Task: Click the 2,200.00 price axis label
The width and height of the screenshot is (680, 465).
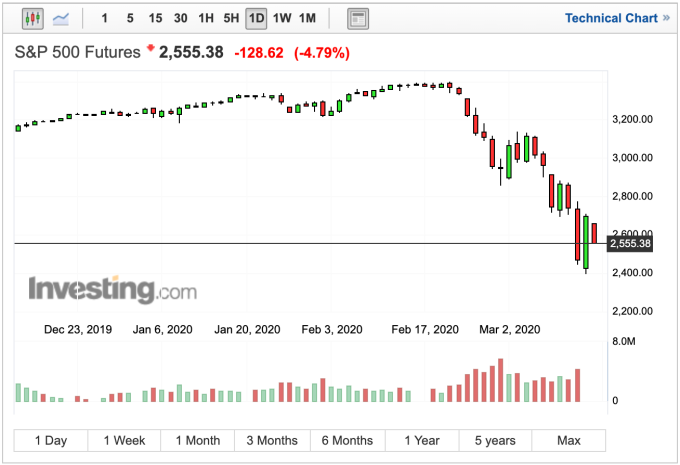Action: tap(632, 311)
